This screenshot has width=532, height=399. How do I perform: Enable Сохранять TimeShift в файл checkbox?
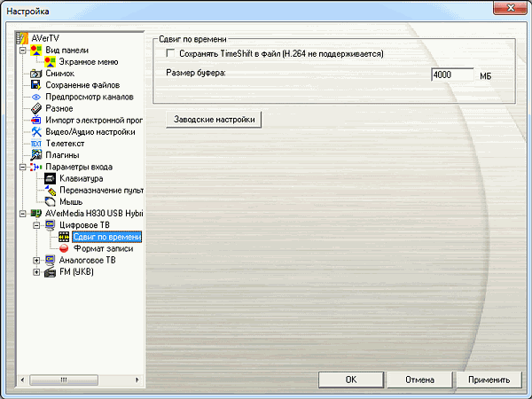click(x=170, y=53)
